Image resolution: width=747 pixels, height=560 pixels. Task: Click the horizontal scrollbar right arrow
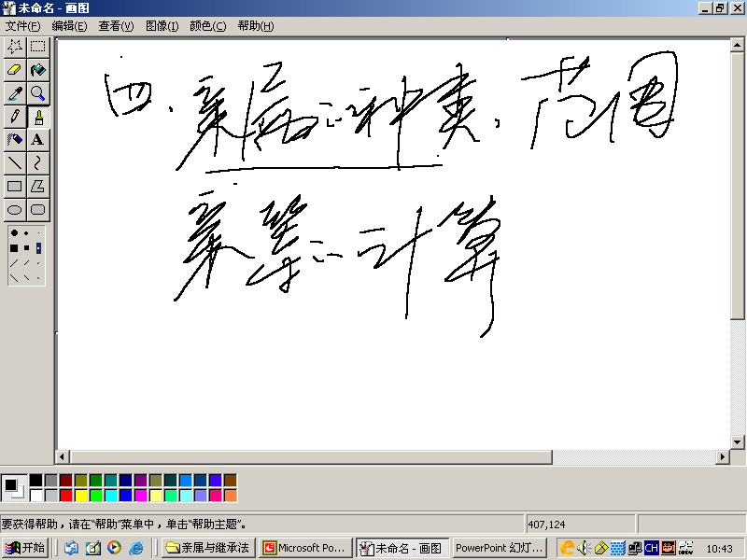723,456
